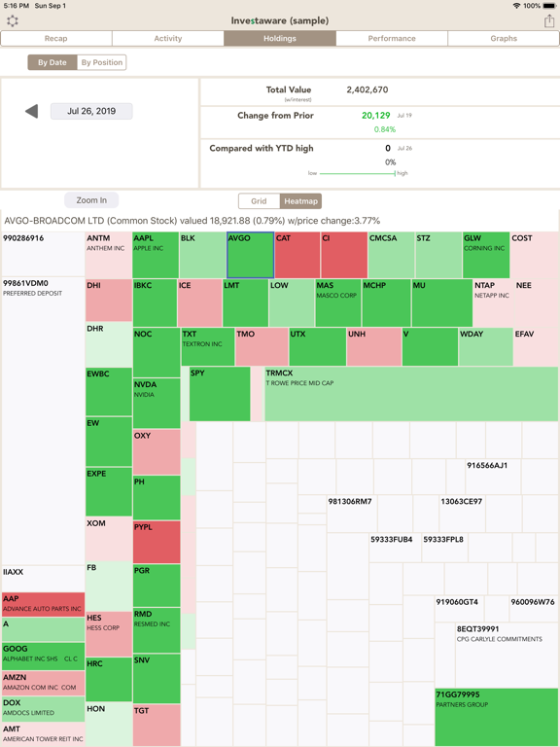560x747 pixels.
Task: Tap the 8EQT39991 CPG Carlyle tile
Action: click(x=507, y=655)
